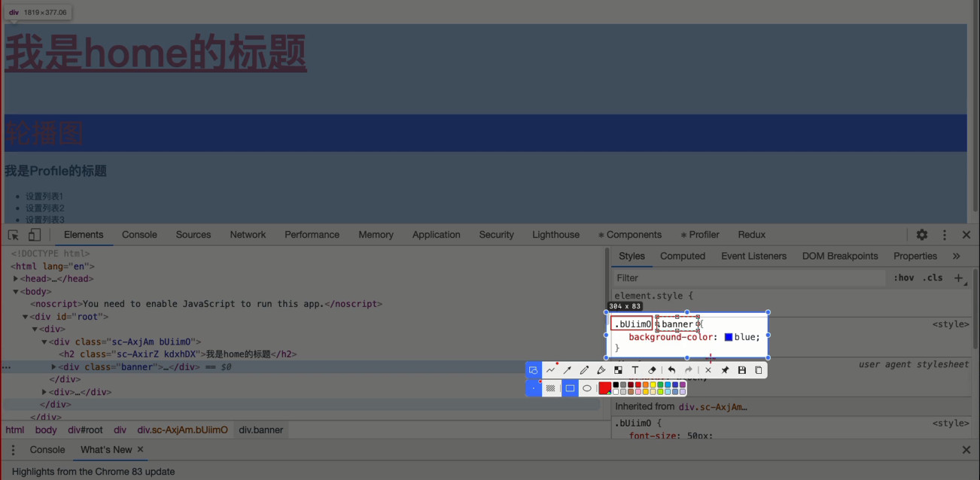Select div#root in the breadcrumb bar
Screen dimensions: 980x480
click(85, 430)
